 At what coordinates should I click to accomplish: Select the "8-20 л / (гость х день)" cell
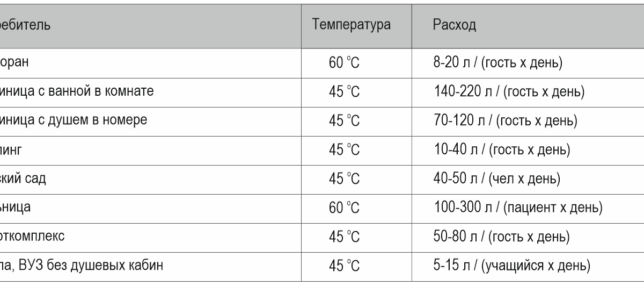coord(497,63)
